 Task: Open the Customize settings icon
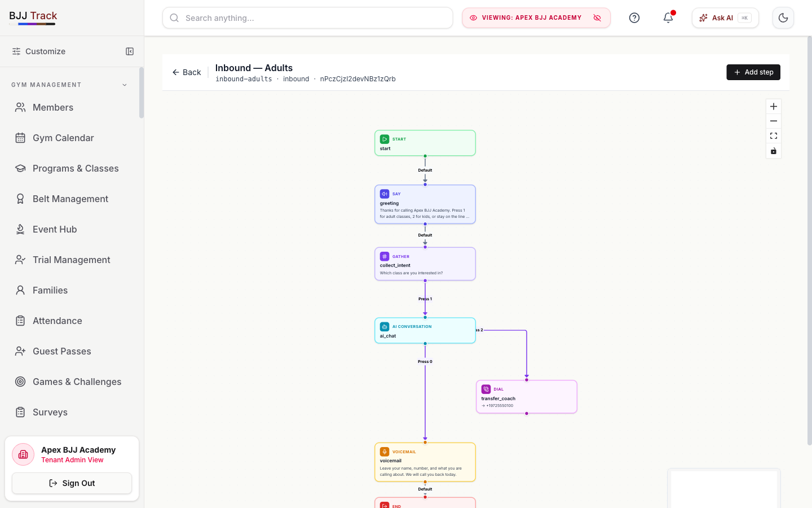(x=16, y=51)
